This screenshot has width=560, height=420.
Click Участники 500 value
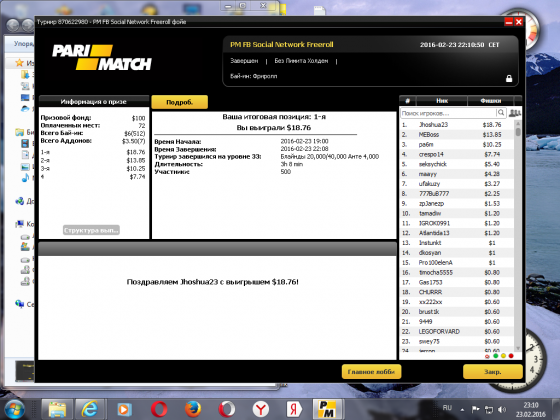tap(286, 172)
